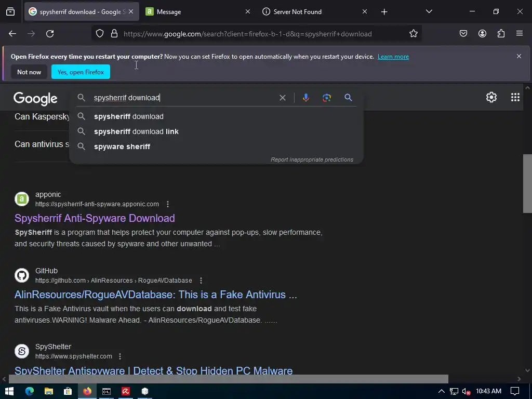Viewport: 532px width, 399px height.
Task: Open Learn more link
Action: click(x=393, y=57)
